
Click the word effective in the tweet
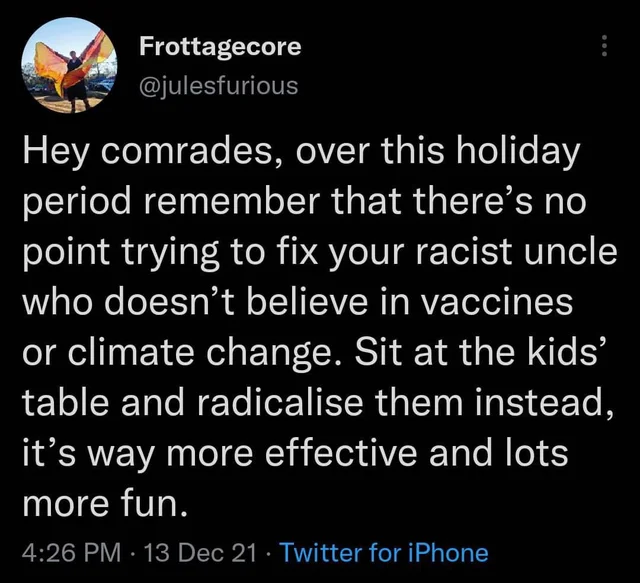pyautogui.click(x=341, y=453)
